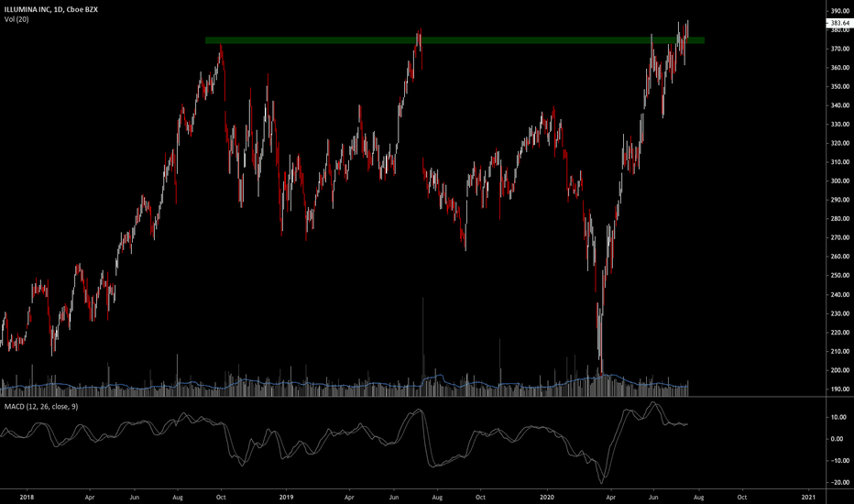Click the 330.00 price axis label

pyautogui.click(x=840, y=125)
